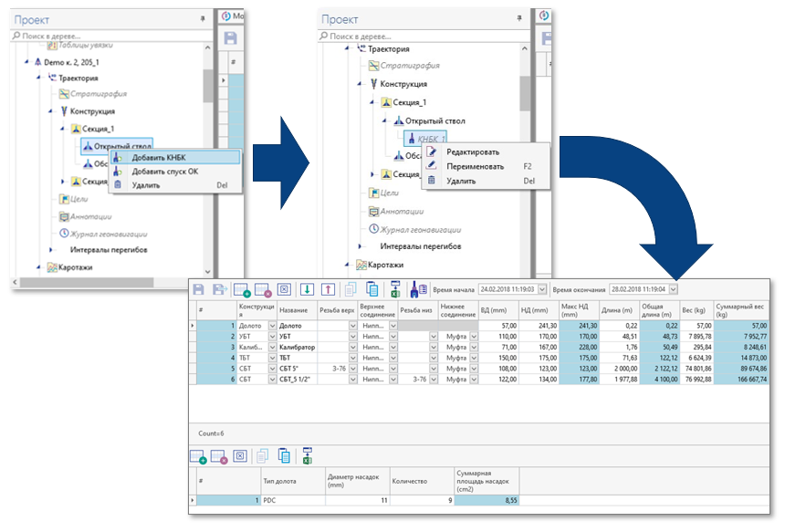Image resolution: width=785 pixels, height=532 pixels.
Task: Select Стратиграфия in the right Проект tree
Action: pos(410,65)
